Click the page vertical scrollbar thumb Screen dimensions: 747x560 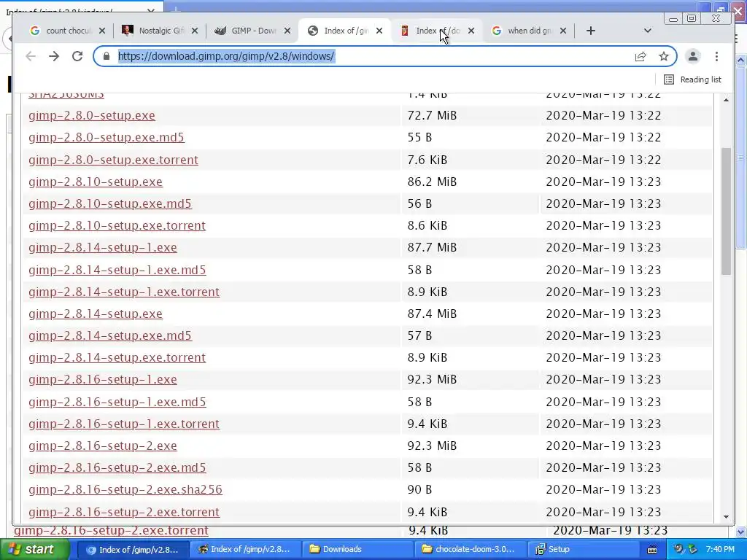[726, 211]
